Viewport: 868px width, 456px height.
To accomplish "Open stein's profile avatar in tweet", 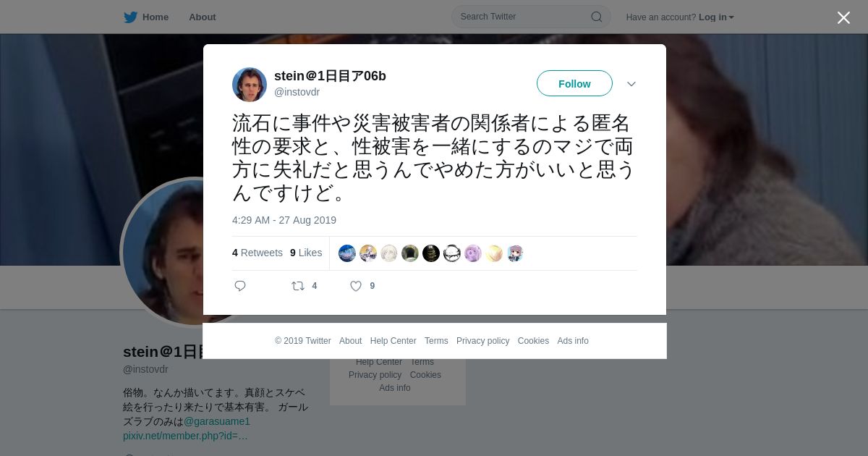I will pyautogui.click(x=250, y=85).
